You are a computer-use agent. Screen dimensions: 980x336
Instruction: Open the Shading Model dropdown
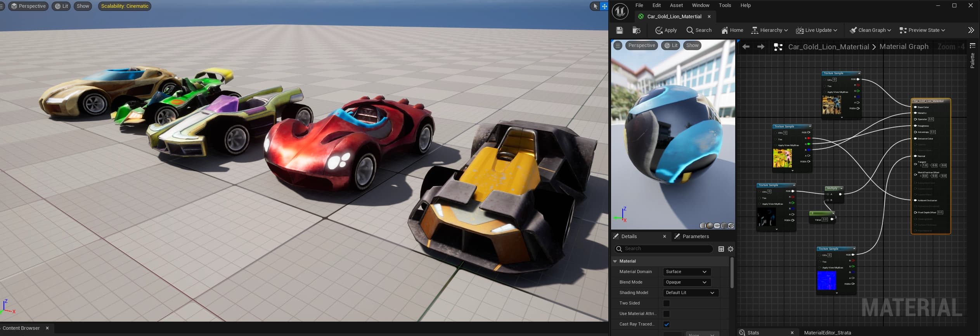point(690,293)
